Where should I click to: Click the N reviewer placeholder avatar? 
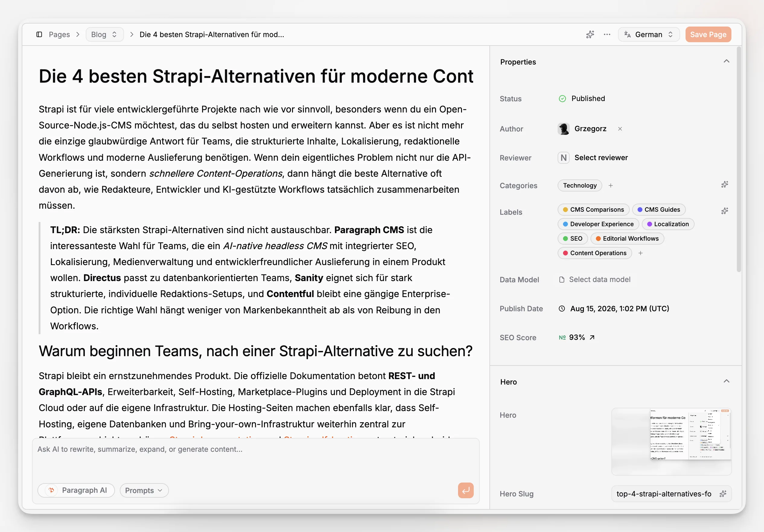click(x=564, y=158)
